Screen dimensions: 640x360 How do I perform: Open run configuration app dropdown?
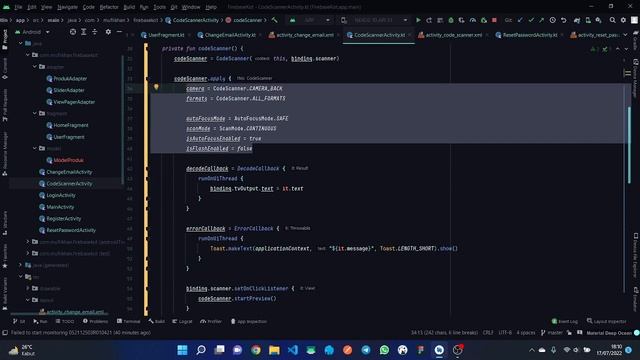pos(310,20)
